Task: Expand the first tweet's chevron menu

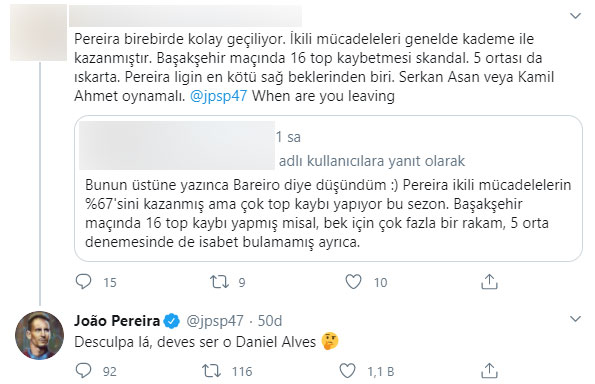Action: pyautogui.click(x=576, y=16)
